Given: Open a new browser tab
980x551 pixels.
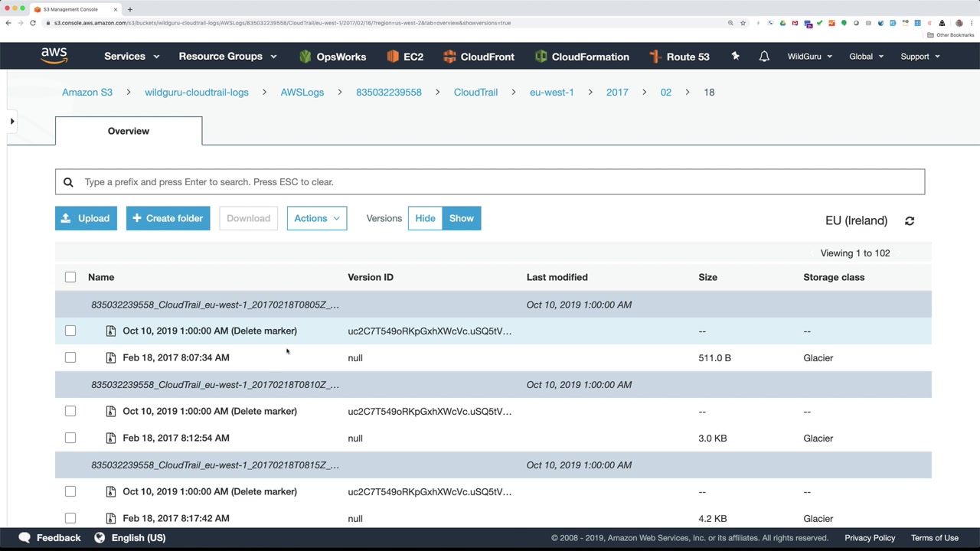Looking at the screenshot, I should 130,9.
